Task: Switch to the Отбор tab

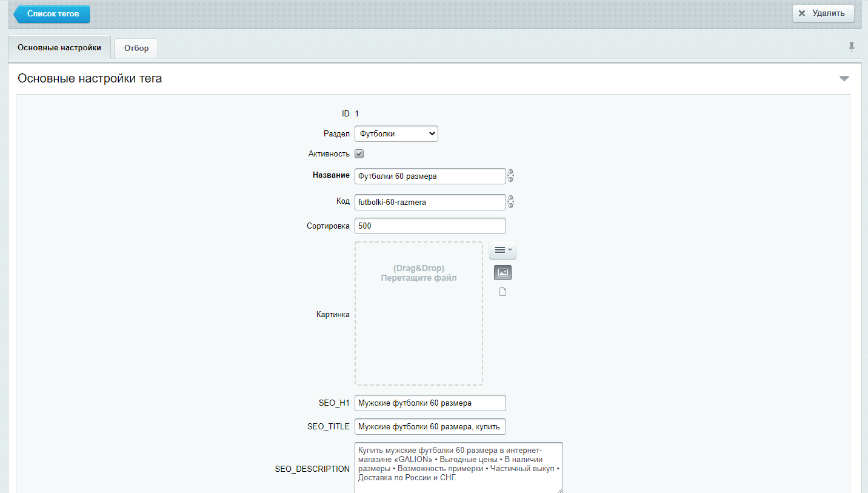Action: pyautogui.click(x=136, y=49)
